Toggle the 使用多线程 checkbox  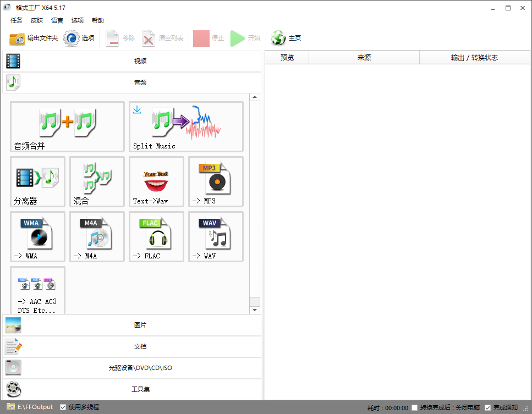tap(63, 407)
